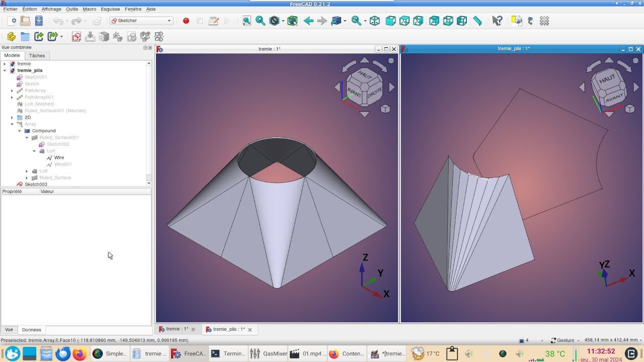Fit selection in view magnifier icon
This screenshot has height=362, width=644.
click(x=260, y=21)
